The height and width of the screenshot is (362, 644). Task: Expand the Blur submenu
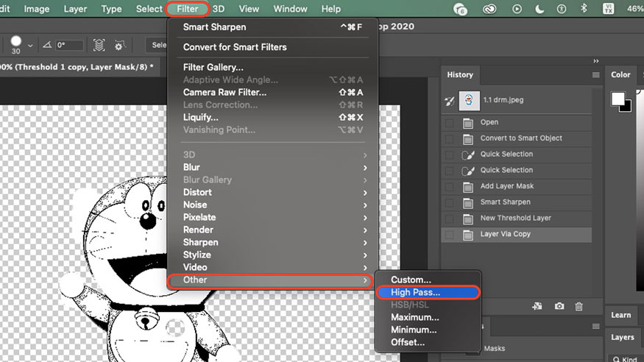point(273,168)
